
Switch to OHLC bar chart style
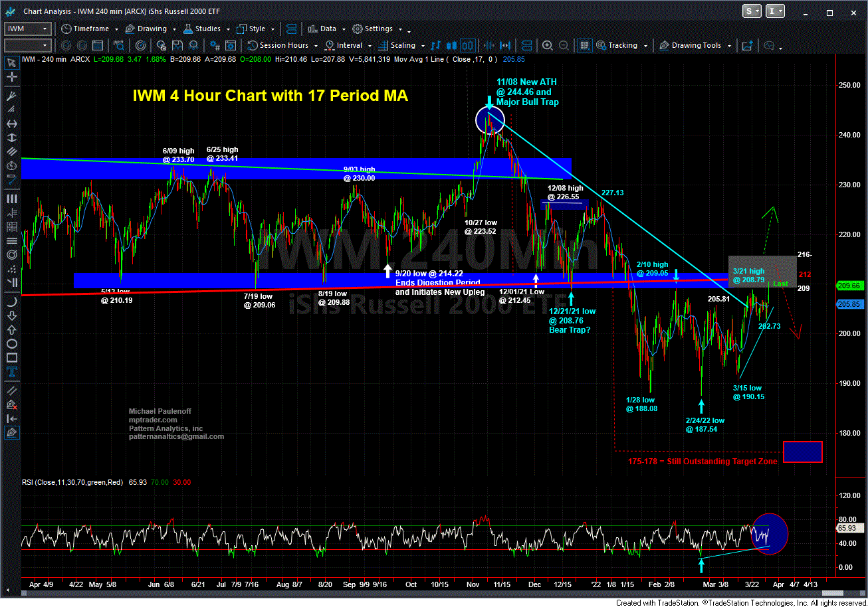tap(437, 45)
